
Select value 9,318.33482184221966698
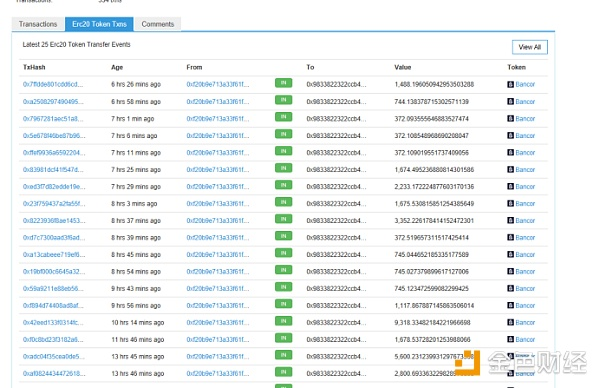pos(432,322)
